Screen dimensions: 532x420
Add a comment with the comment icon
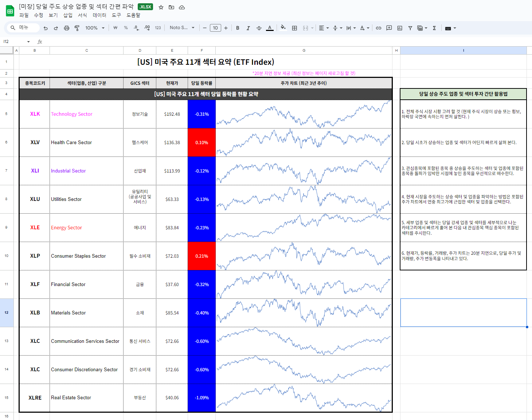coord(389,28)
